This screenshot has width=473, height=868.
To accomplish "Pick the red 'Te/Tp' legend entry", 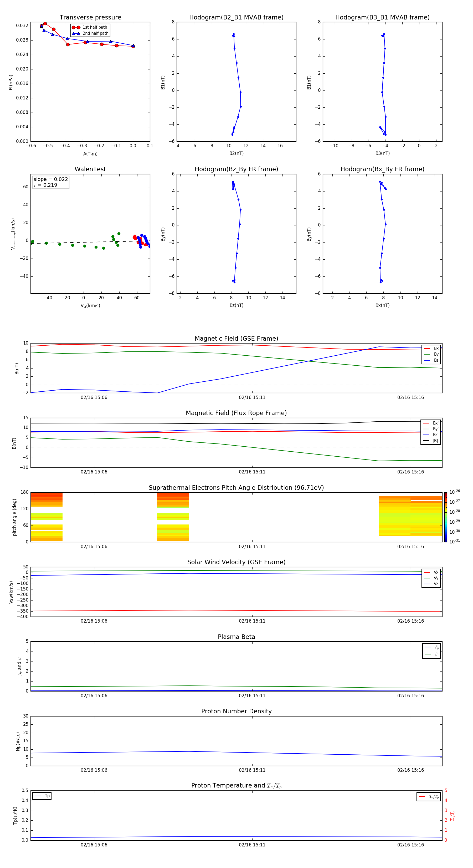I will (429, 796).
